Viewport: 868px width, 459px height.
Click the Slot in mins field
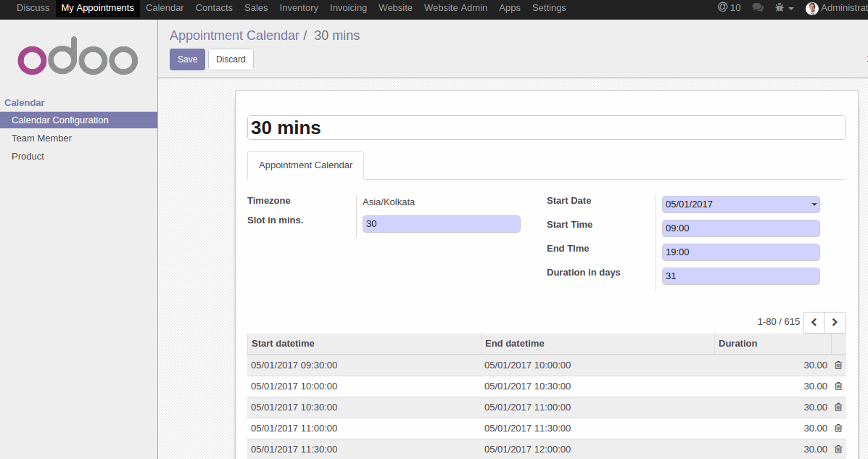[441, 223]
